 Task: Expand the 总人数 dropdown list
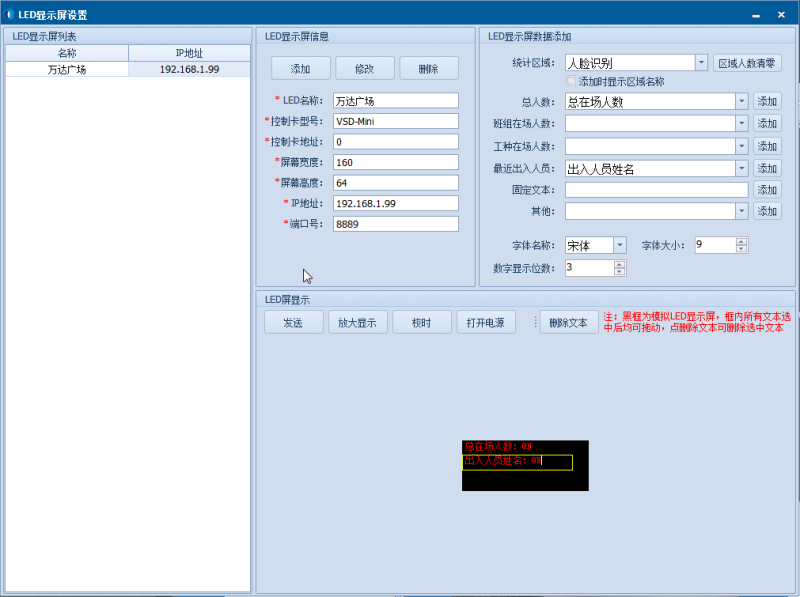pyautogui.click(x=741, y=101)
